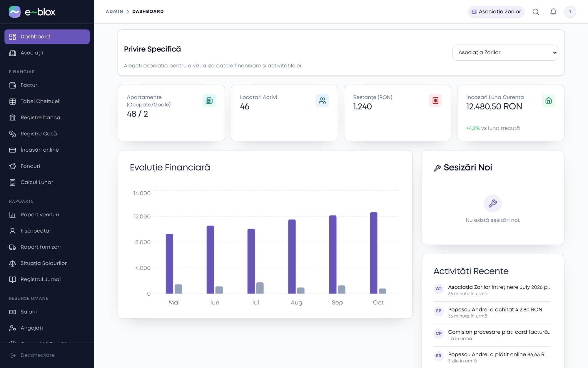Open activity 'Popescu Andrei a achitat 412,80 RON'
Image resolution: width=588 pixels, height=368 pixels.
coord(492,312)
